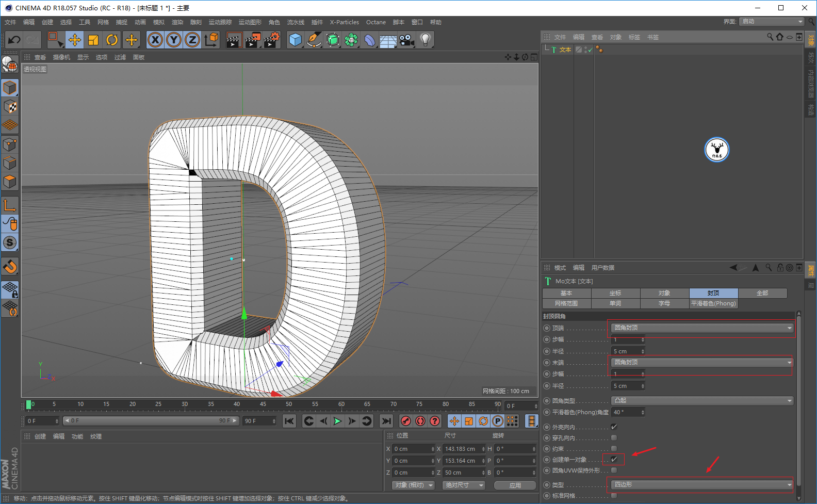Open the 显示 viewport menu

(83, 57)
